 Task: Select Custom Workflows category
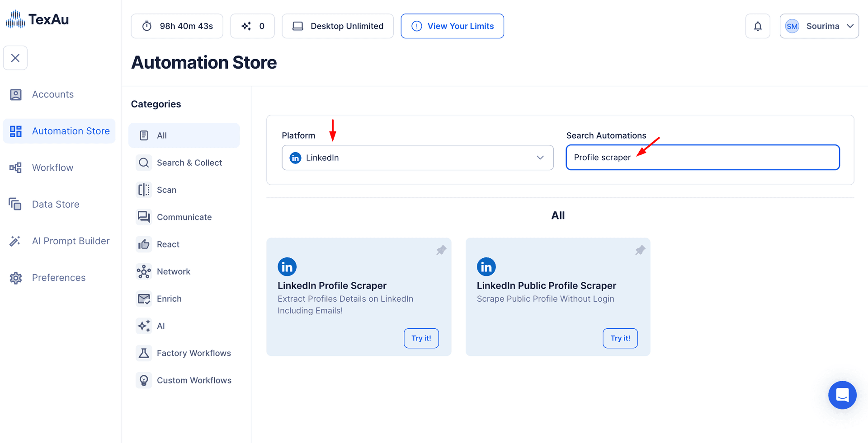184,380
